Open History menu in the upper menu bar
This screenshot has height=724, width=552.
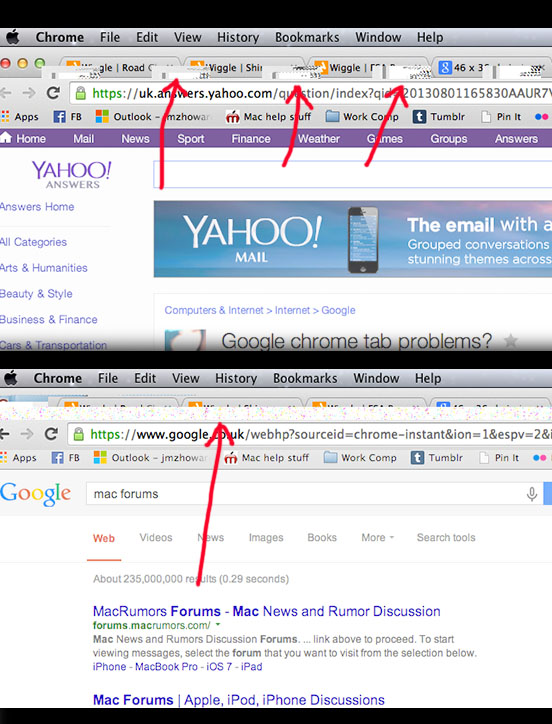(238, 37)
